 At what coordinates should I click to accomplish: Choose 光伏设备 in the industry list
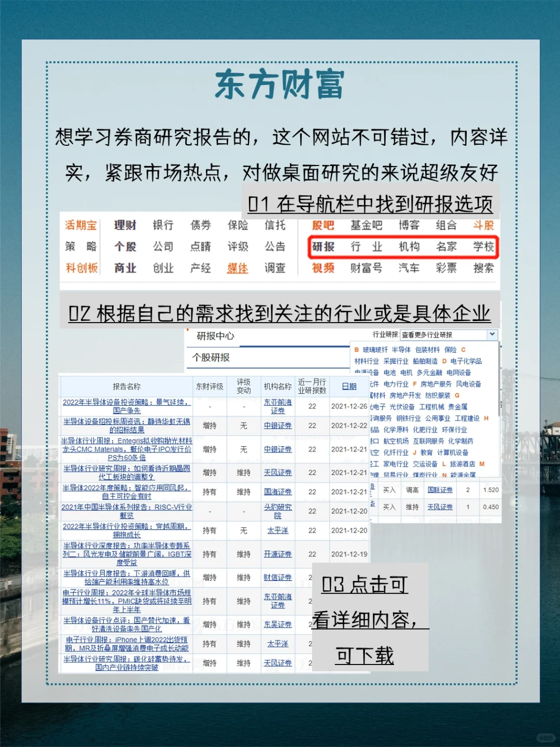point(402,407)
